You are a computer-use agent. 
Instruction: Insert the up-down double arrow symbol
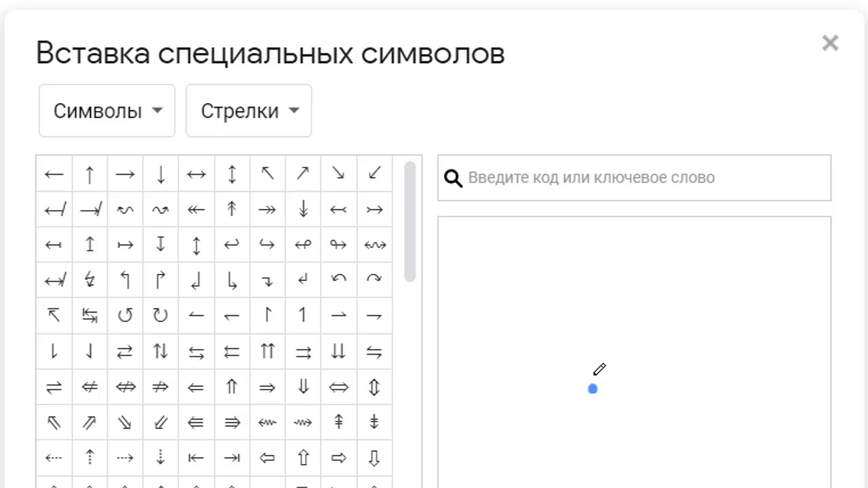374,386
